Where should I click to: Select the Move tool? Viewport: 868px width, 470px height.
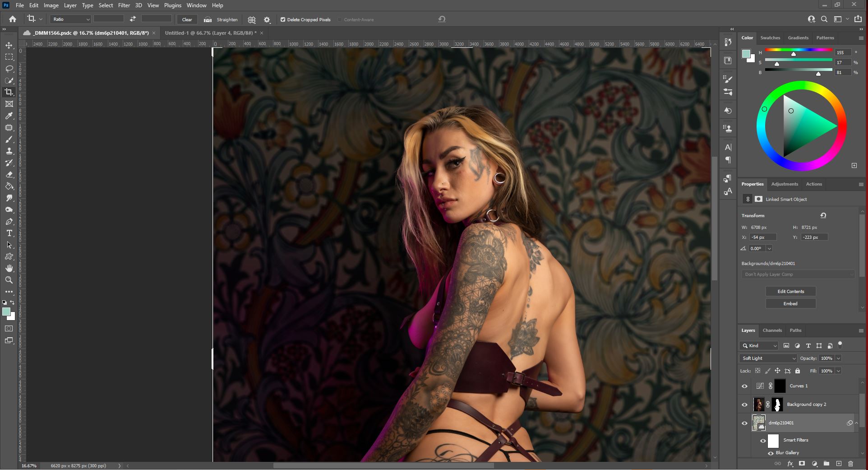click(9, 46)
